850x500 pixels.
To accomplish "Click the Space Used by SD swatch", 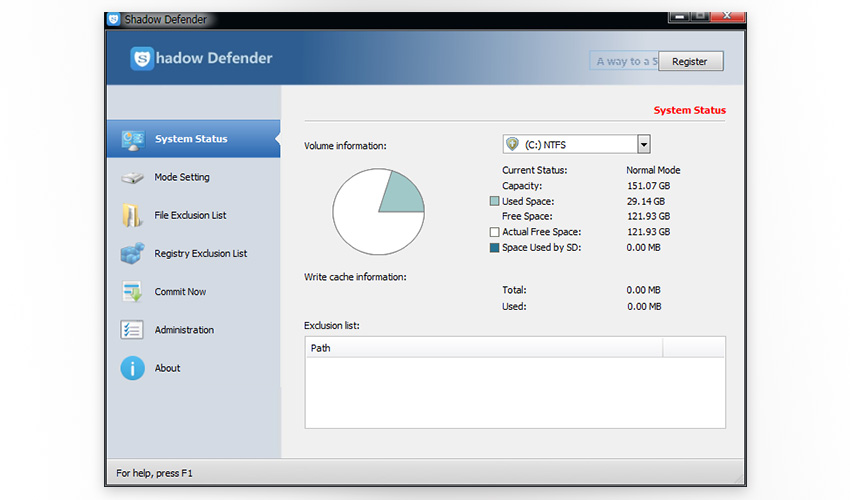I will (x=494, y=248).
